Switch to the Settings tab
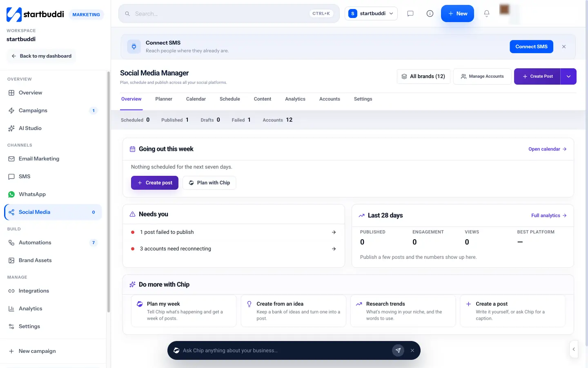588x368 pixels. pyautogui.click(x=363, y=99)
